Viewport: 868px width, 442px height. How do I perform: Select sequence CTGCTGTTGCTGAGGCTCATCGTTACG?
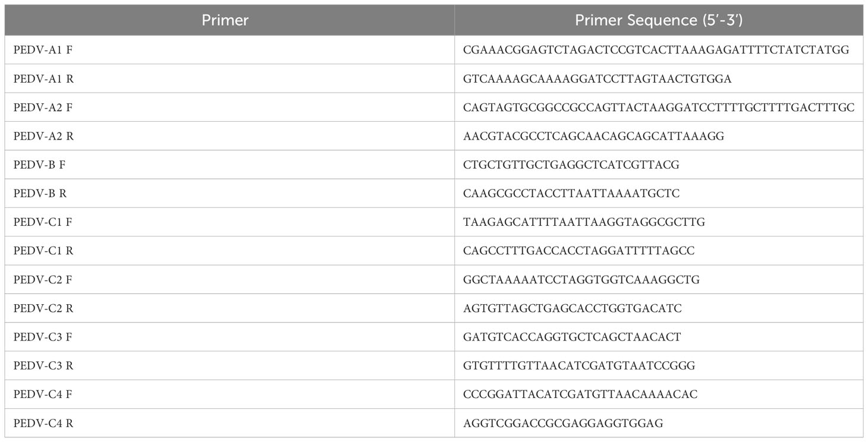click(x=571, y=165)
